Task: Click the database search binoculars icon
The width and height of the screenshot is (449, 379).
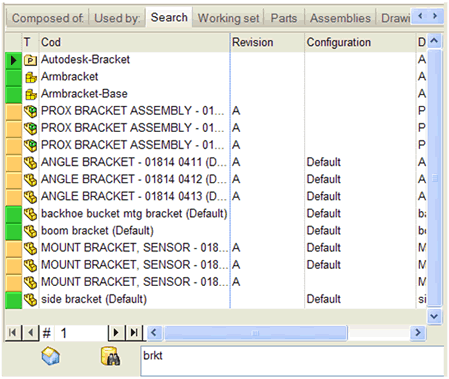Action: 110,356
